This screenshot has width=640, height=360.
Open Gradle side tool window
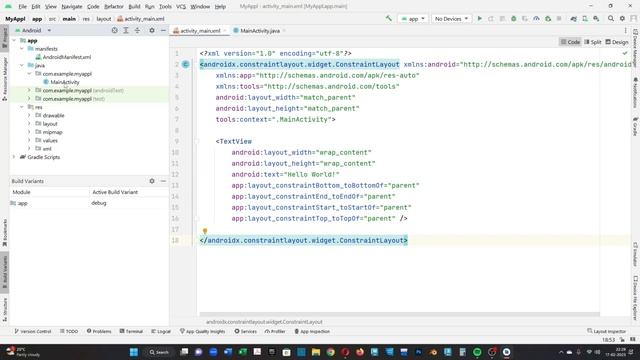point(636,127)
